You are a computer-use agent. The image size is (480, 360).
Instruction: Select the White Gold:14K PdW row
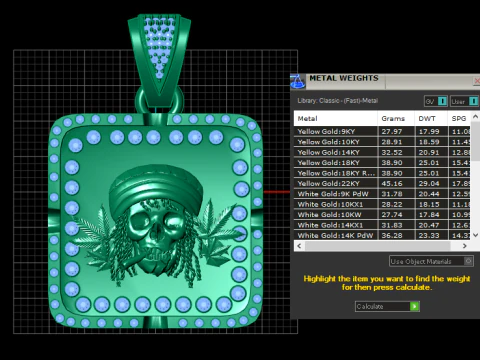382,235
